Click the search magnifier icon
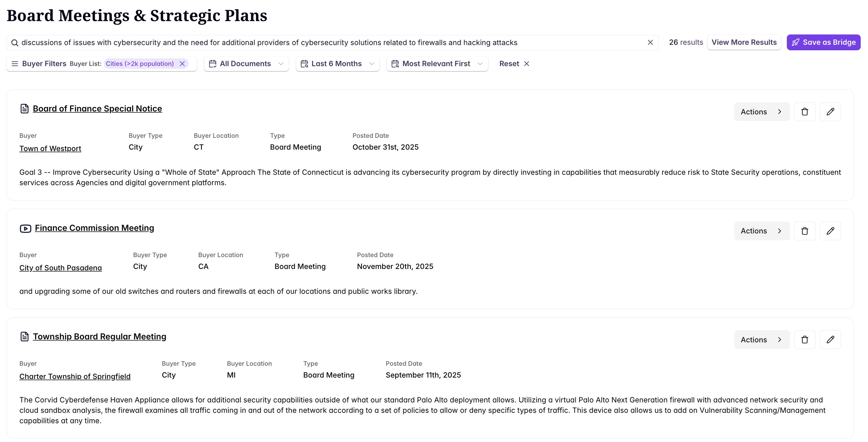868x442 pixels. coord(15,42)
